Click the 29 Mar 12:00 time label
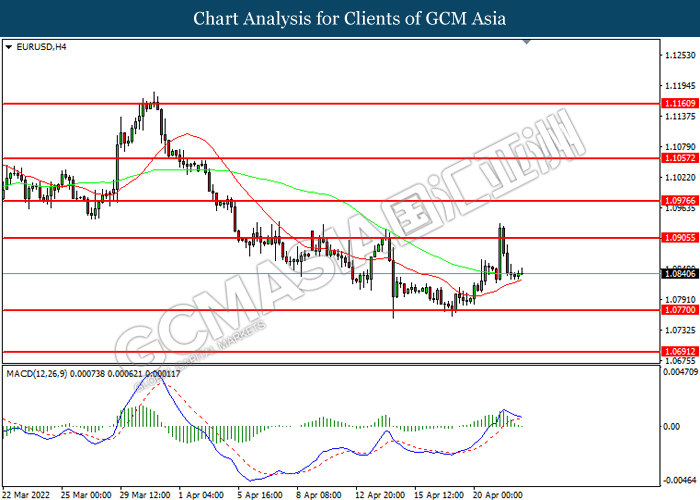The height and width of the screenshot is (500, 700). point(145,495)
